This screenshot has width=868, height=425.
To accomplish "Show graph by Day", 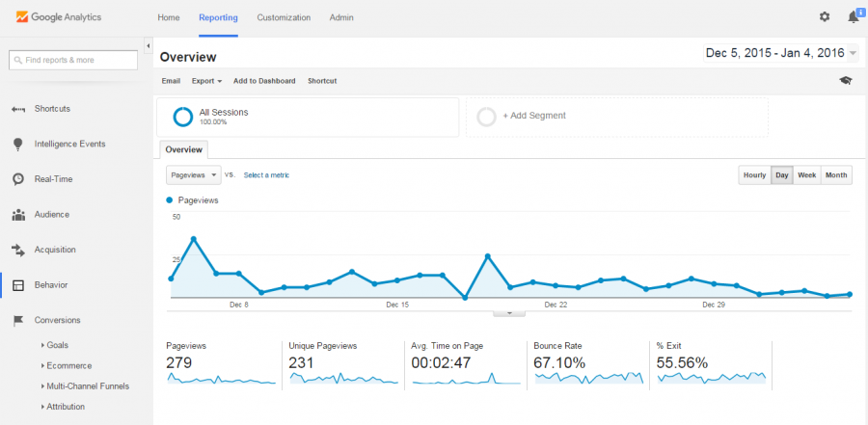I will (x=781, y=174).
